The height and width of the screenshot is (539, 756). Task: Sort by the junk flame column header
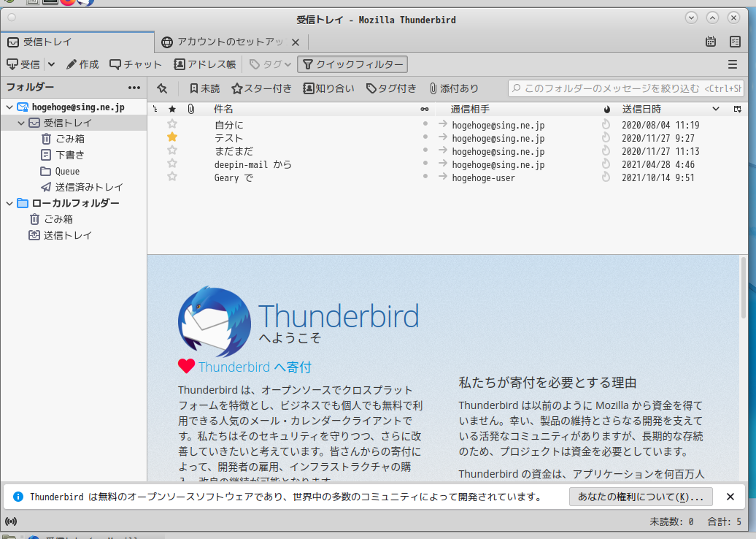click(606, 110)
